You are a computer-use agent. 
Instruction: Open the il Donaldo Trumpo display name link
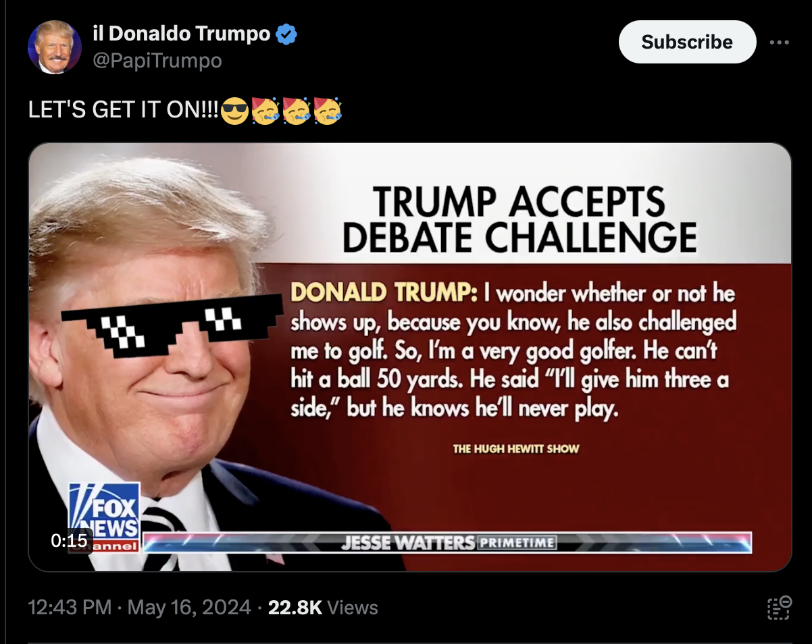182,34
